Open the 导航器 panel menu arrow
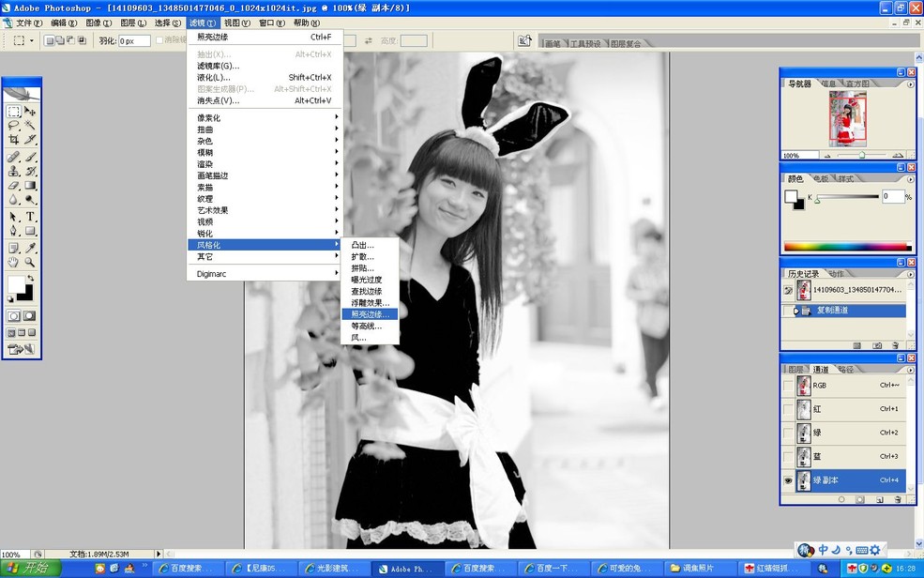This screenshot has height=578, width=924. click(x=911, y=83)
